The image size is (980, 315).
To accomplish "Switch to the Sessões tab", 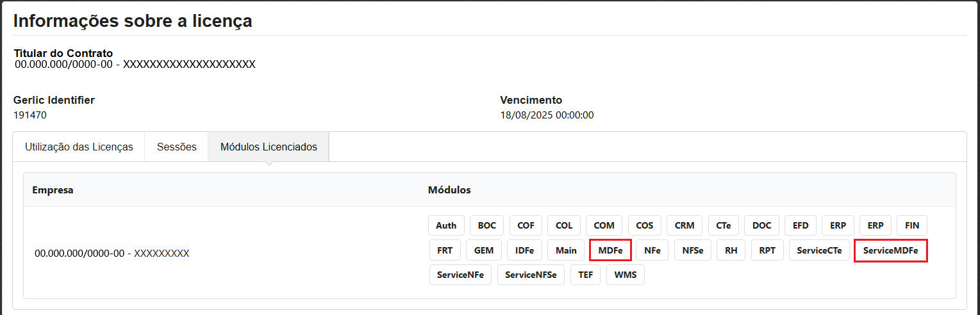I will pos(176,147).
